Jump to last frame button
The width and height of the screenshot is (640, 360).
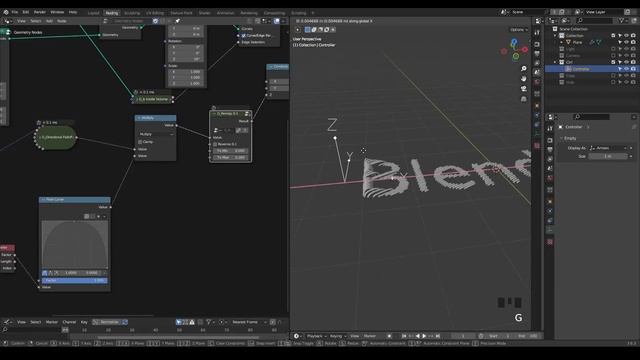[x=438, y=336]
